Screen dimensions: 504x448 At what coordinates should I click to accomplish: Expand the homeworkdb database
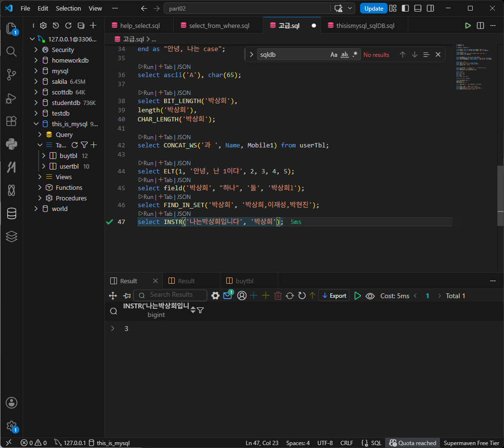36,61
